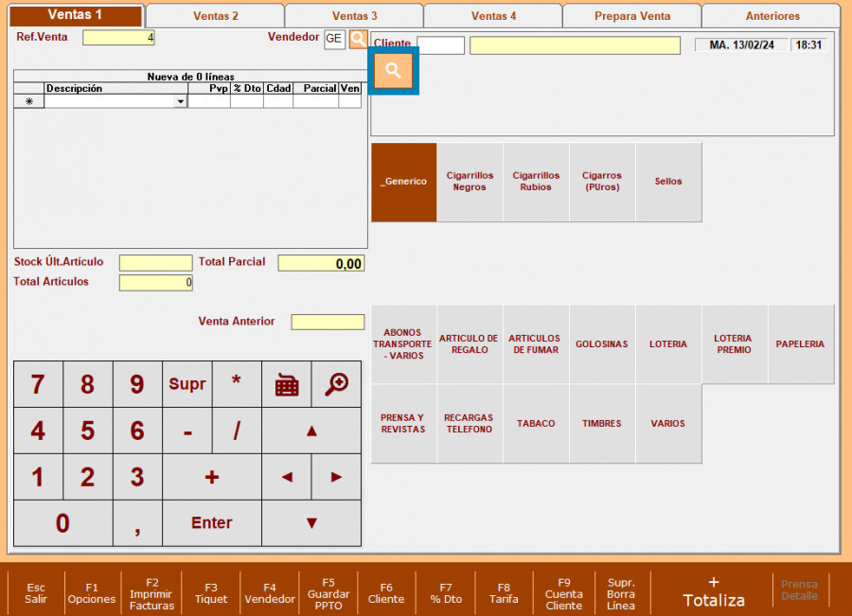
Task: Open the on-screen keyboard from keypad
Action: pos(286,384)
